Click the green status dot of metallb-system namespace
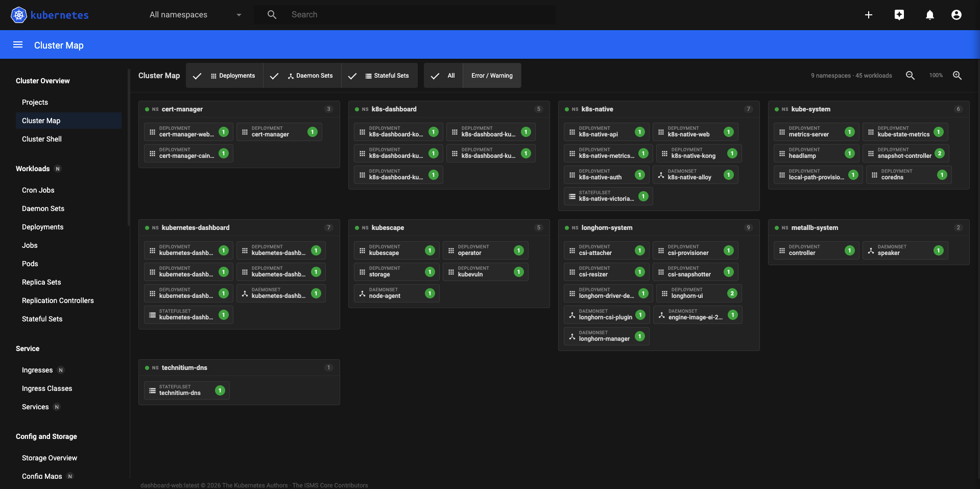This screenshot has width=980, height=489. 777,228
